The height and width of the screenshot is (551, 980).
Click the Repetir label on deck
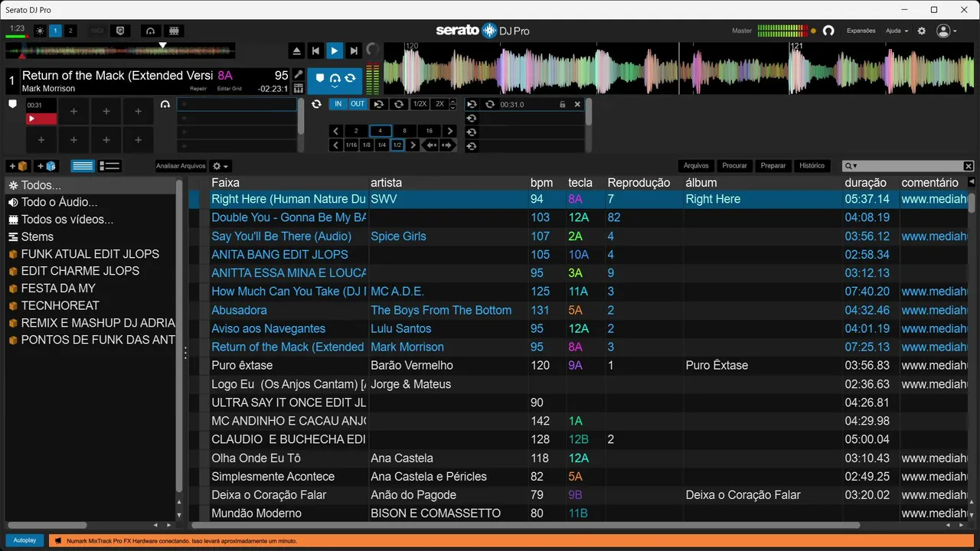[198, 89]
